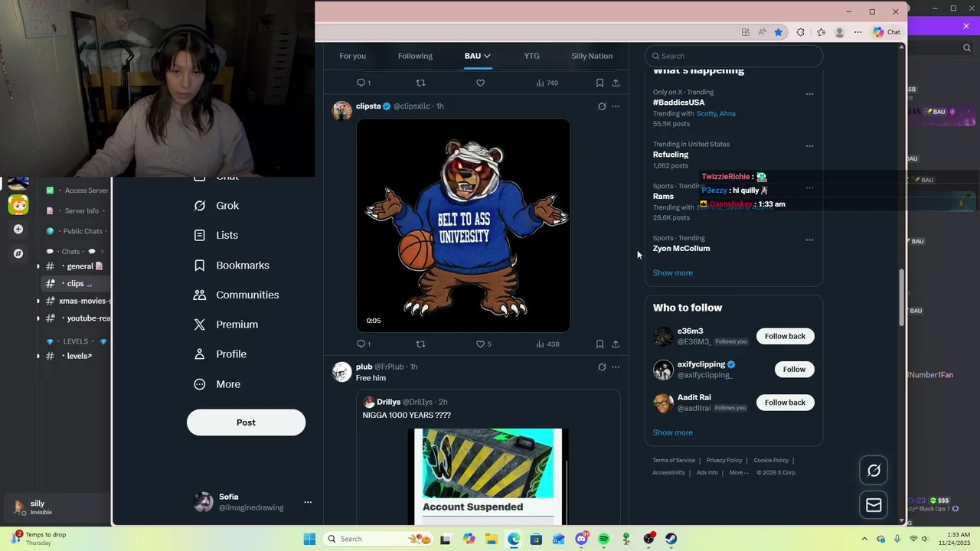Open Edge Read aloud icon
This screenshot has width=980, height=551.
[x=762, y=32]
